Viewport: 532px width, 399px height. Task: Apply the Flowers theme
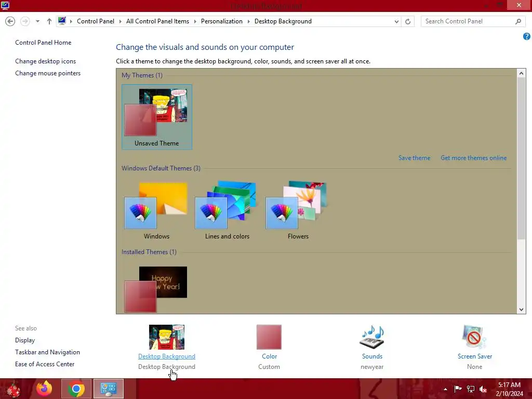[x=298, y=210]
